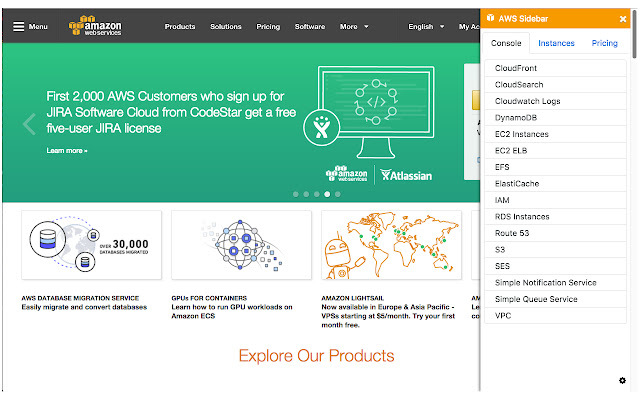The height and width of the screenshot is (400, 640).
Task: Click the JIRA monitor illustration
Action: coord(370,112)
